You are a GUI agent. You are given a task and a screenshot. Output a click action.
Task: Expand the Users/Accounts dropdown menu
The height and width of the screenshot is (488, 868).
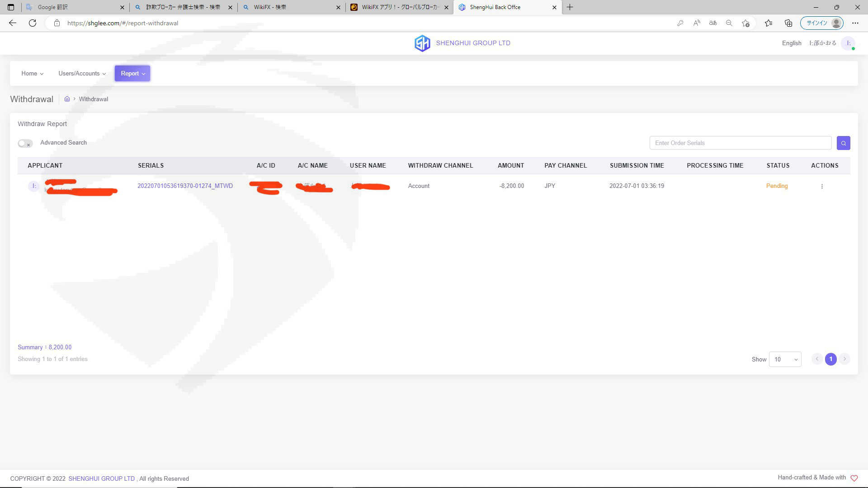[x=82, y=74]
